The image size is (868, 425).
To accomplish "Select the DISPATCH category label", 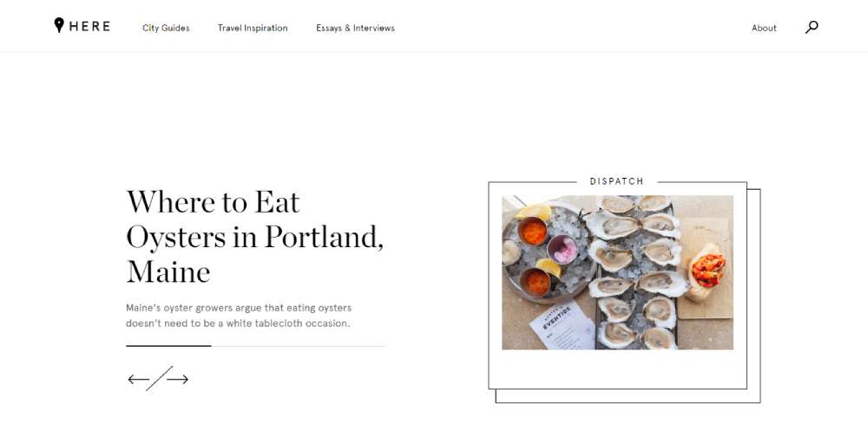I will click(x=616, y=181).
